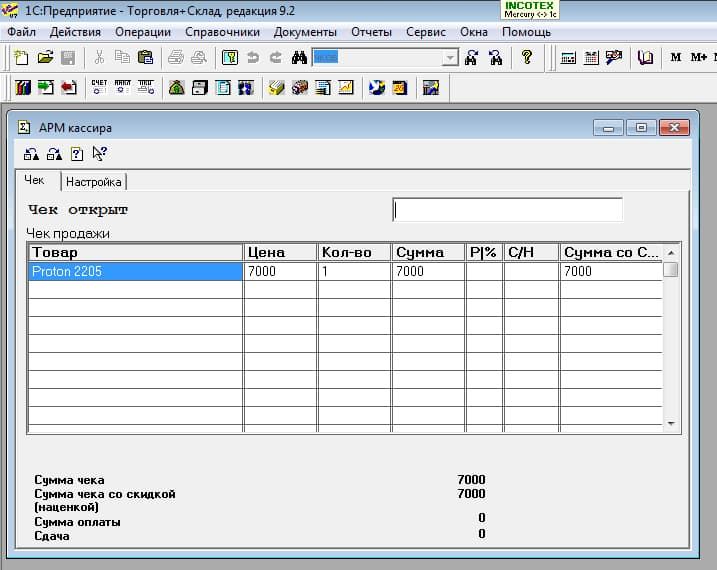
Task: Click the cash register toolbar icon
Action: (200, 87)
